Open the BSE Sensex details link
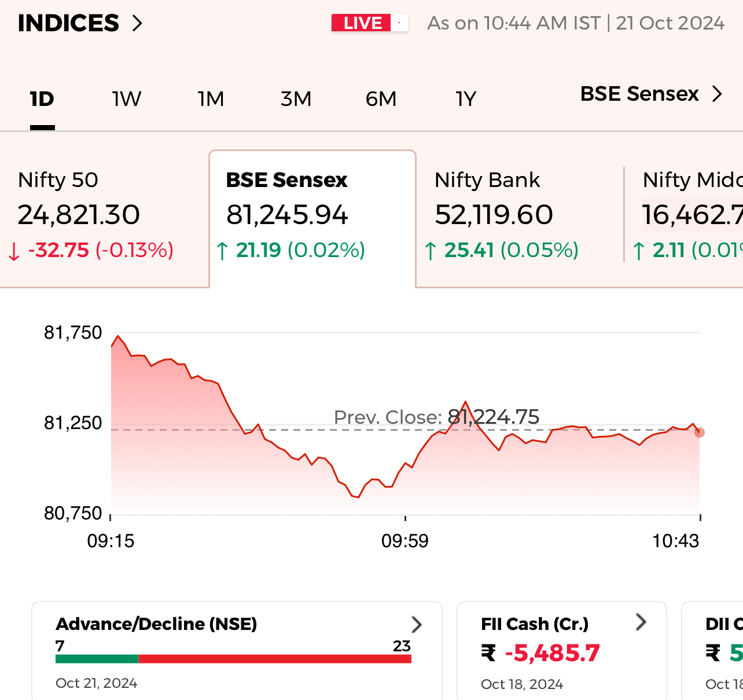The image size is (743, 700). coord(639,94)
